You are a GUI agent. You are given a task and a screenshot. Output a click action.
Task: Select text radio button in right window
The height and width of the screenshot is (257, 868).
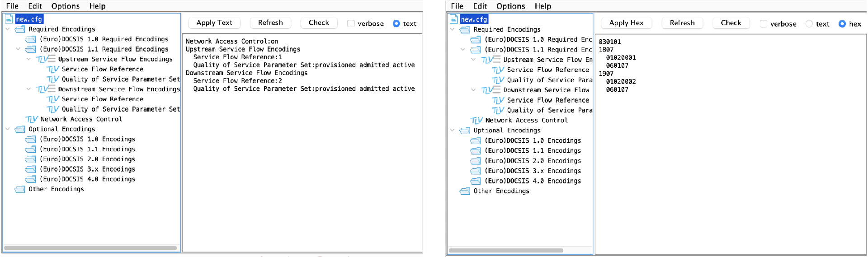pos(809,23)
